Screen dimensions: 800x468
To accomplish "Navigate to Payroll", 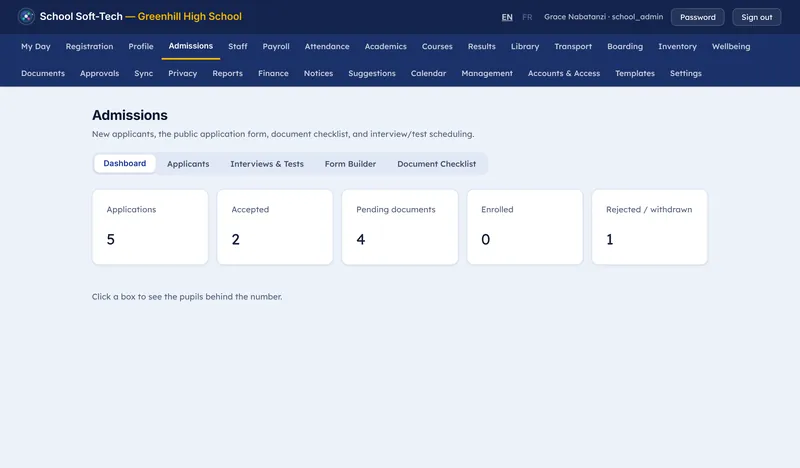I will pos(276,46).
